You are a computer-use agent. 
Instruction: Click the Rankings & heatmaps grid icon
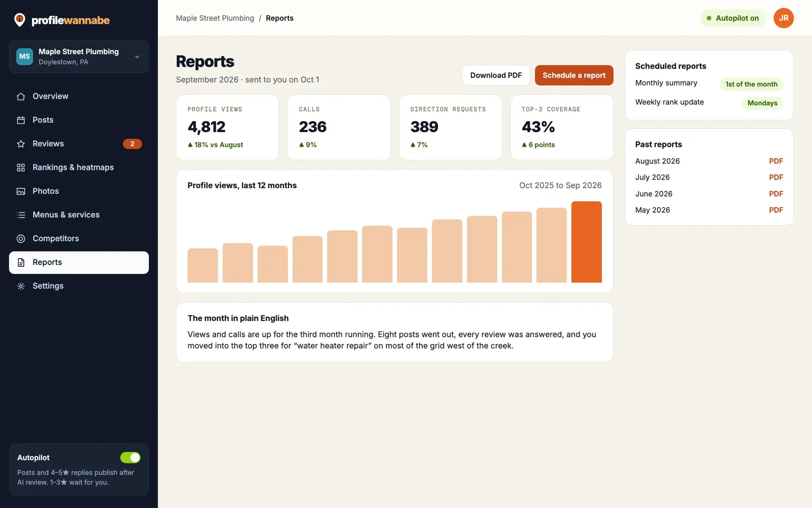pyautogui.click(x=21, y=168)
